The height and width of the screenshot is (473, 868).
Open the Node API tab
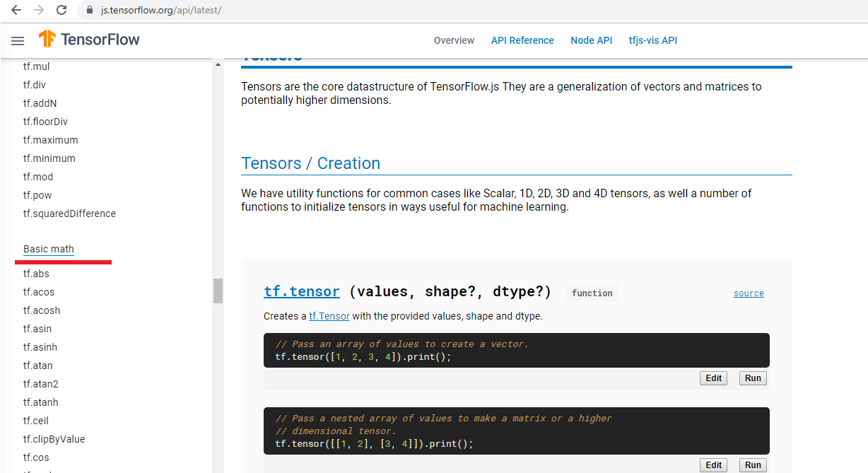pyautogui.click(x=592, y=40)
